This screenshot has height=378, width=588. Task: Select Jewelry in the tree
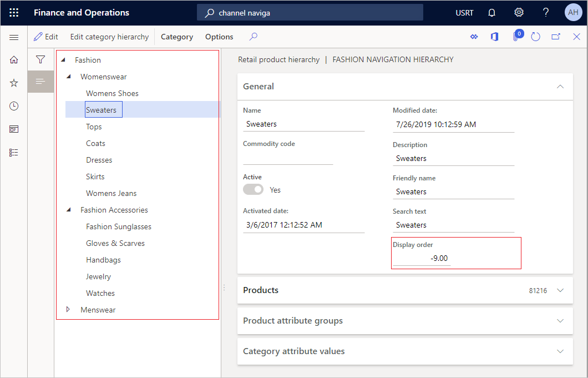pyautogui.click(x=98, y=276)
